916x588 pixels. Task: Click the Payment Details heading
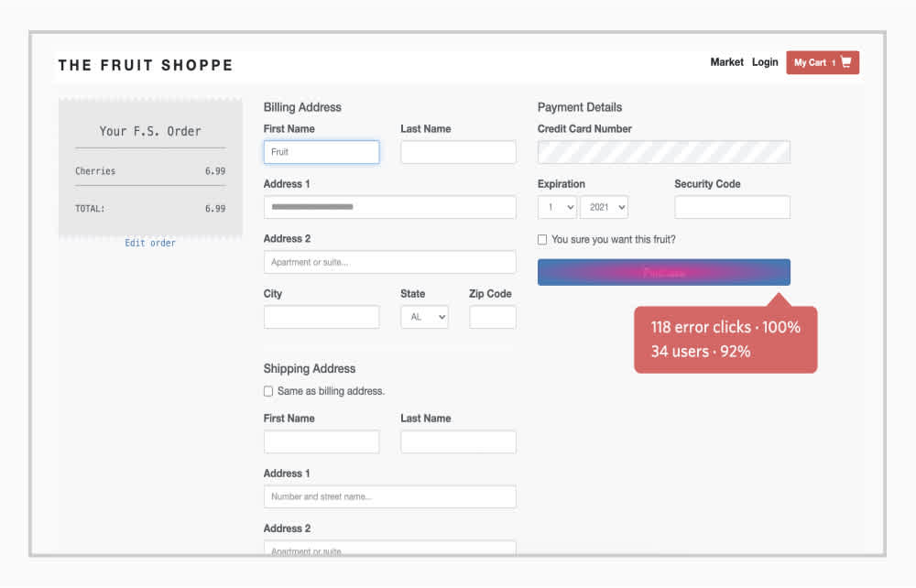pyautogui.click(x=580, y=107)
